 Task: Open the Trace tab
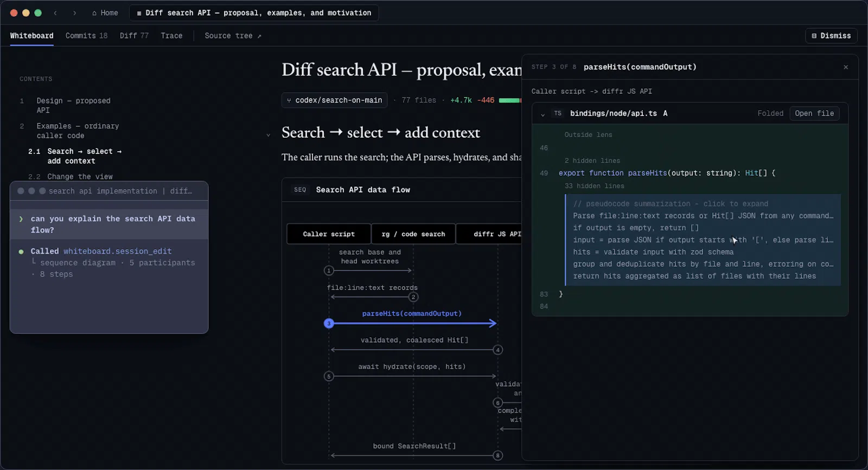pyautogui.click(x=171, y=36)
